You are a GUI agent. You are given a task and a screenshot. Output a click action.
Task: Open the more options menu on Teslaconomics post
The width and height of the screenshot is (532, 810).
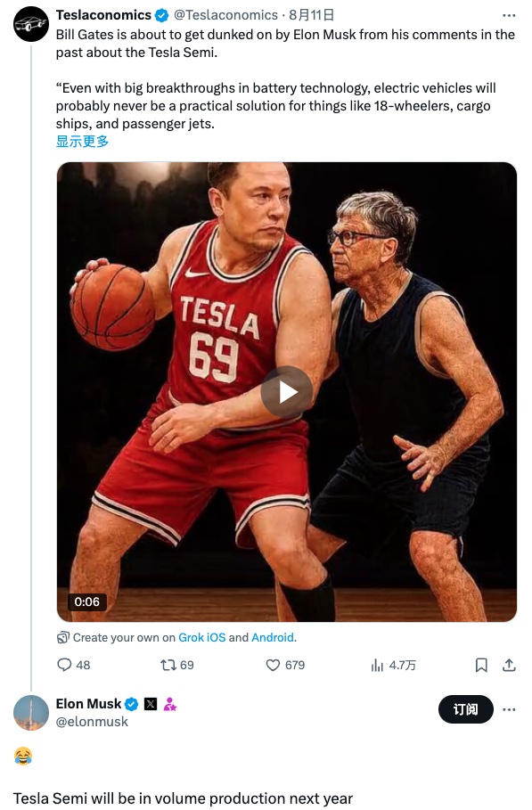509,15
